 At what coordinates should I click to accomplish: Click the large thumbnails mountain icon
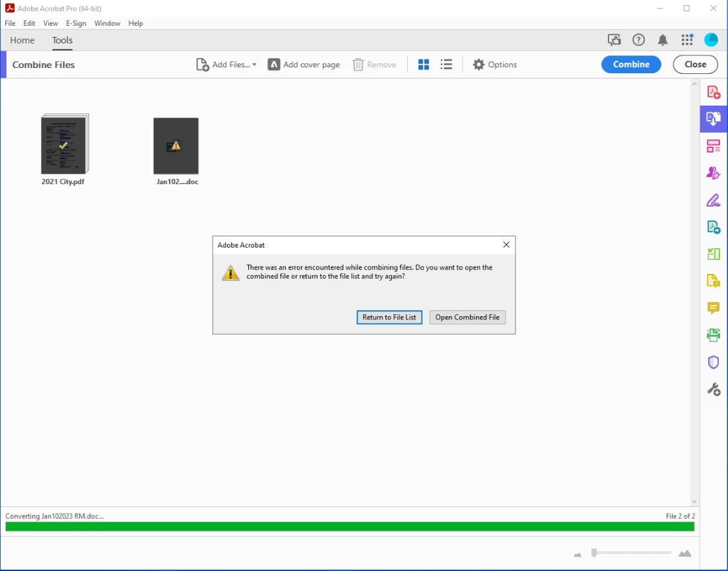(x=685, y=553)
